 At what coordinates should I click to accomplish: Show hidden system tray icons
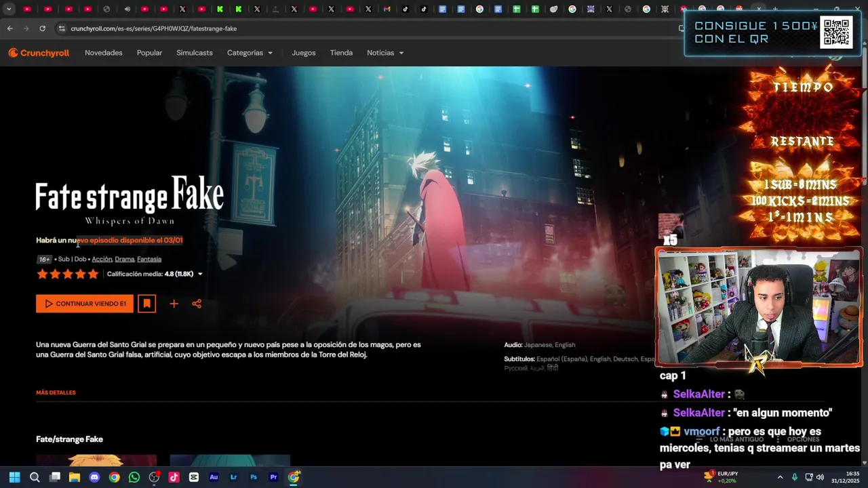pyautogui.click(x=780, y=477)
